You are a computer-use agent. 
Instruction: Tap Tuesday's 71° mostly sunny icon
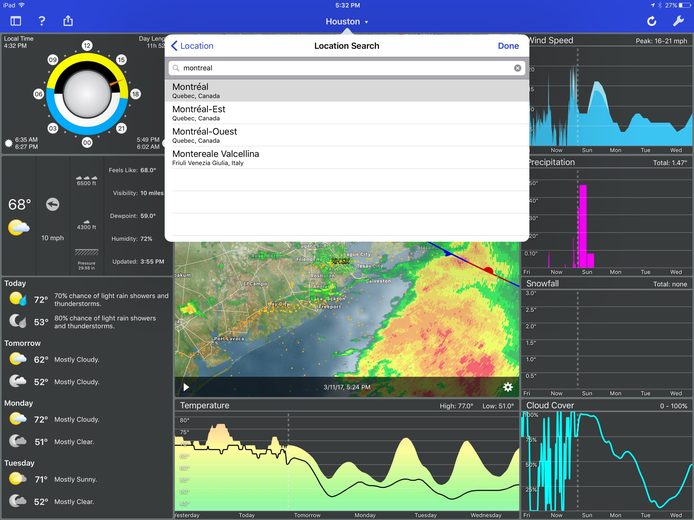[18, 479]
